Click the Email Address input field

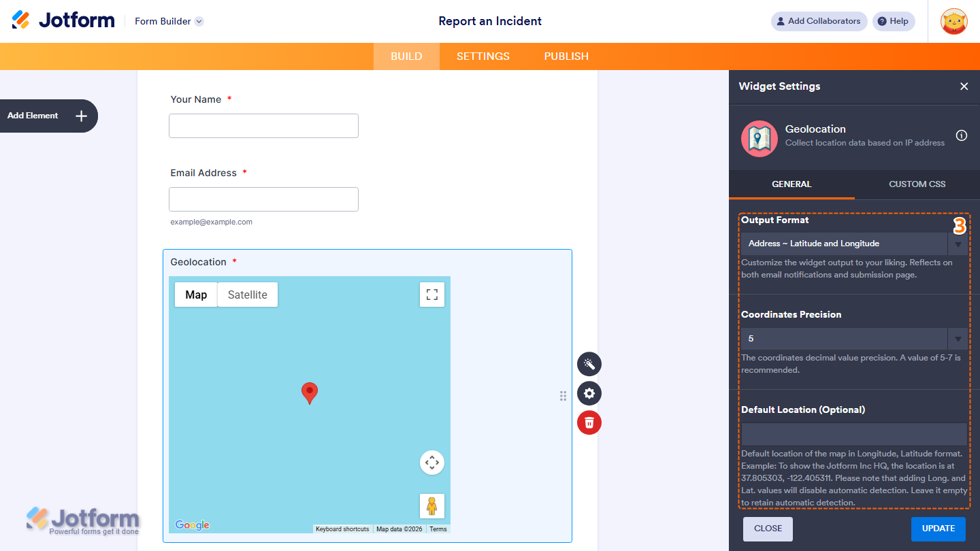click(263, 199)
